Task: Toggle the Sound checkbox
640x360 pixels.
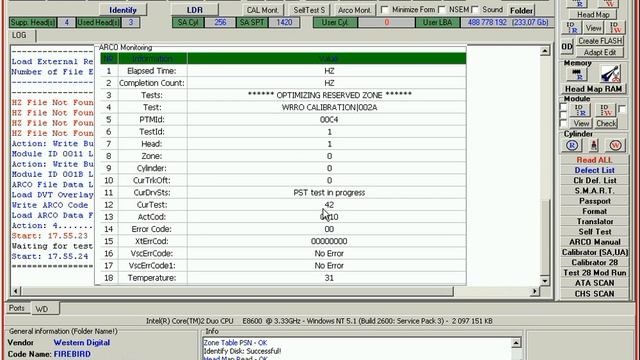Action: click(475, 9)
